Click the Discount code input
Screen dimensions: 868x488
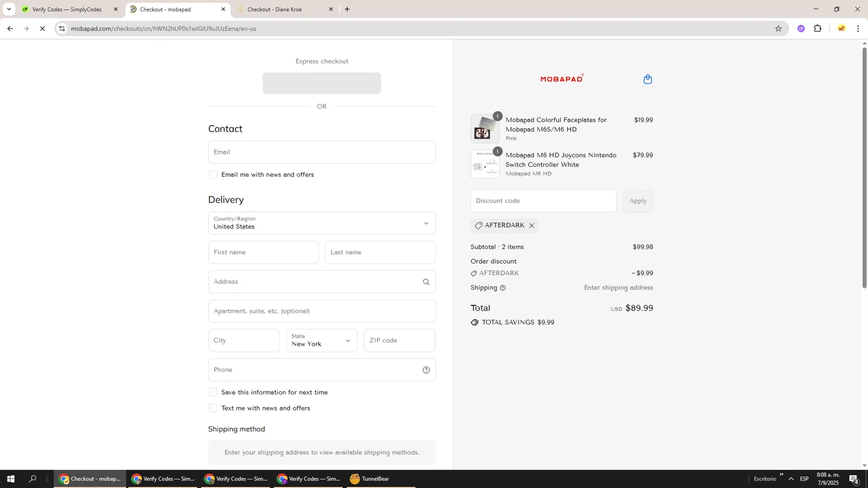click(543, 201)
